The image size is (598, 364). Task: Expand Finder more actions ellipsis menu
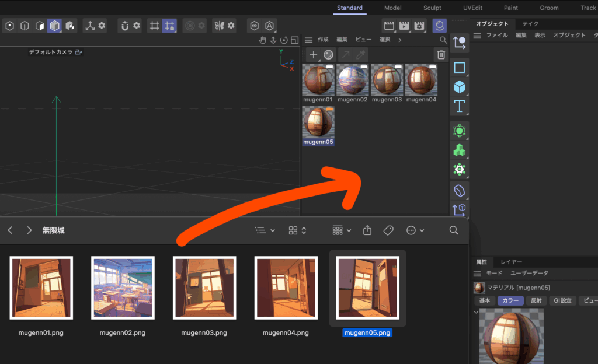pos(415,230)
